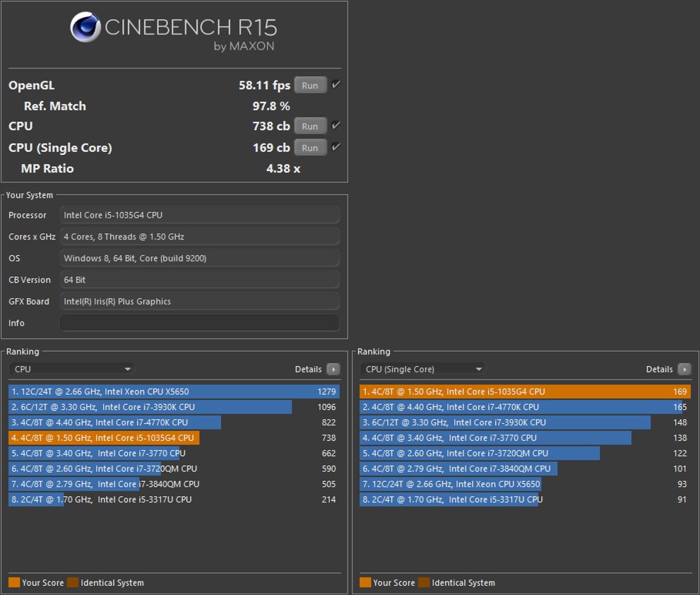Click the Cores x GHz field
Screen dimensions: 700x595
point(200,237)
